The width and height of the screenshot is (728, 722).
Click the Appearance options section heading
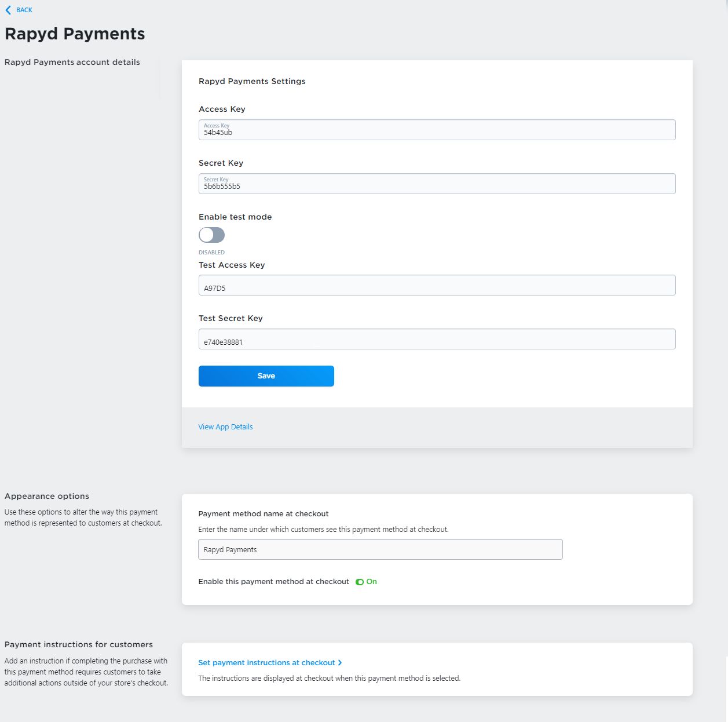[x=47, y=497]
